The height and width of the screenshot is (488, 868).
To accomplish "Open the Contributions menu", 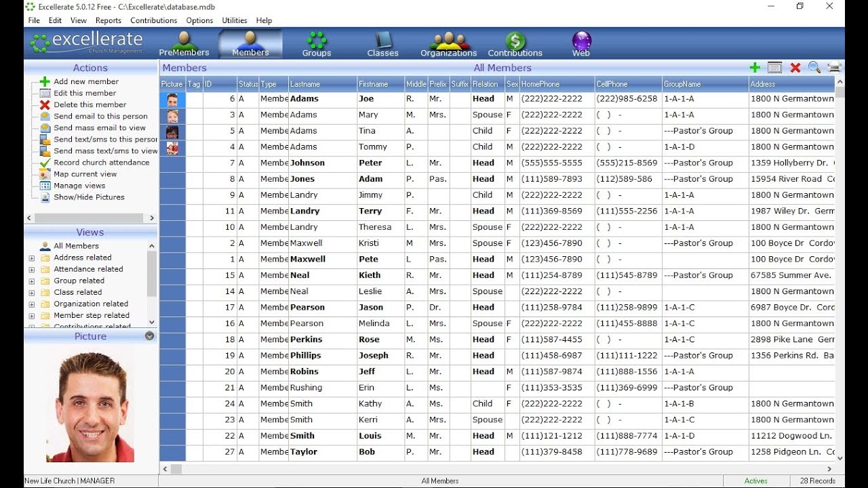I will (x=154, y=20).
